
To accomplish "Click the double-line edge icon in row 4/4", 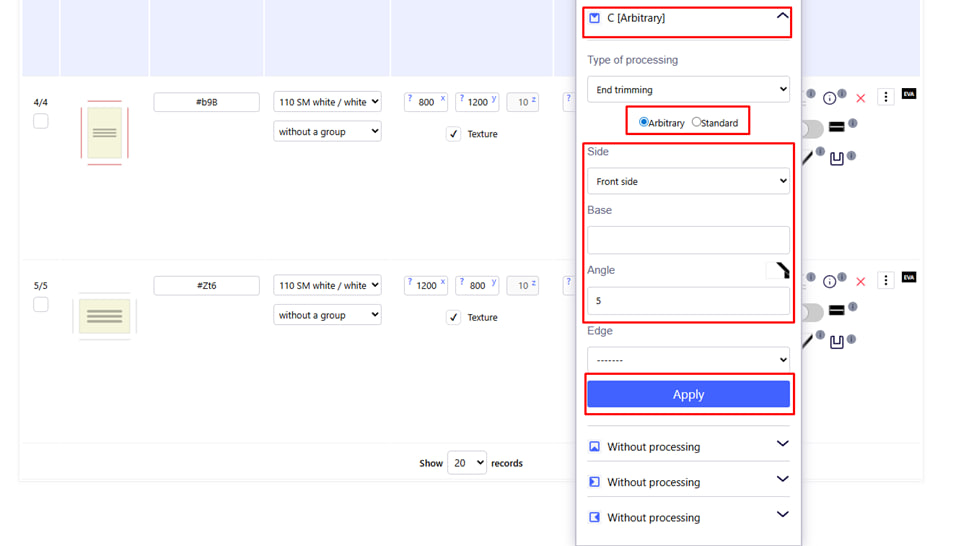I will tap(837, 127).
